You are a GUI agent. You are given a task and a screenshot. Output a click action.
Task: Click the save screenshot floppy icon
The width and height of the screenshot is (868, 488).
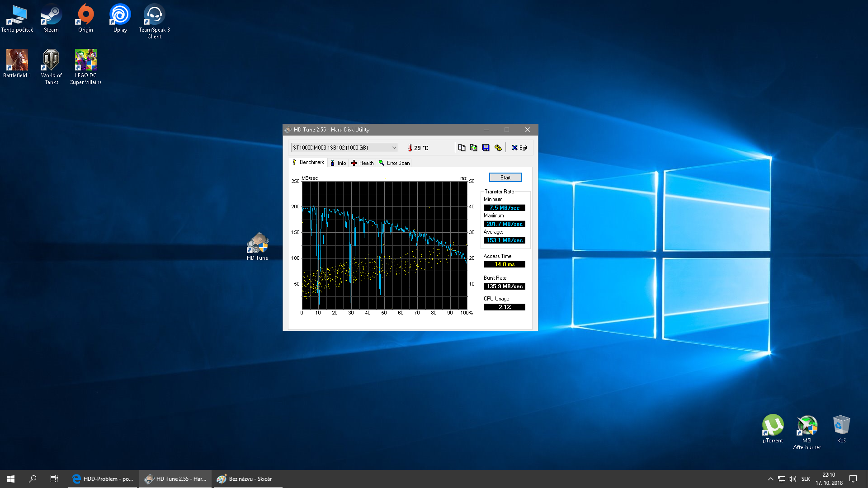tap(486, 148)
